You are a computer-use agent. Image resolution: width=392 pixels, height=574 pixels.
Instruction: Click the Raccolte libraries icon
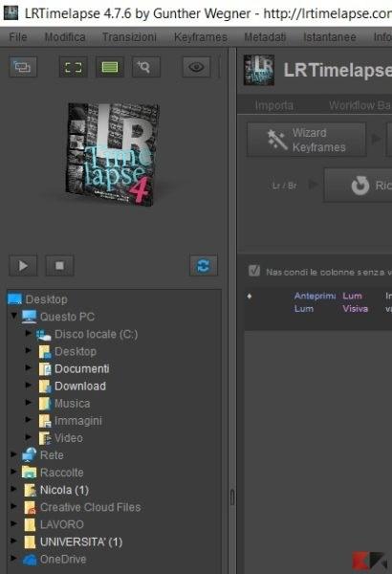coord(29,473)
